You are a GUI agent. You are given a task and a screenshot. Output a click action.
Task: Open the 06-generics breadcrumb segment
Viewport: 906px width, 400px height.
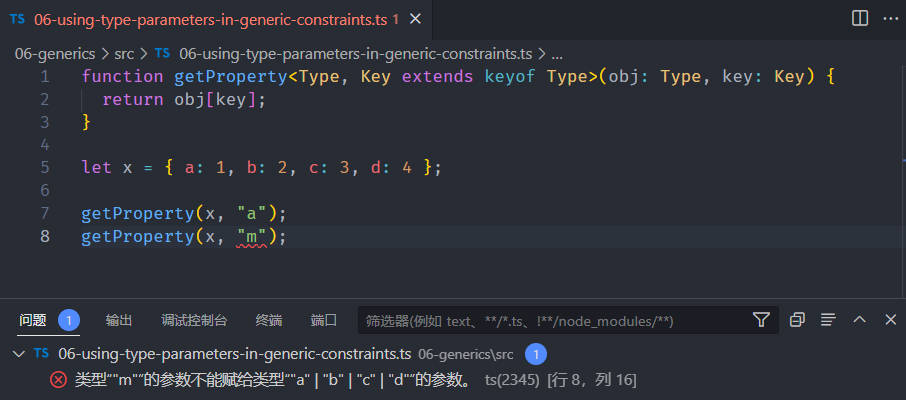(54, 54)
